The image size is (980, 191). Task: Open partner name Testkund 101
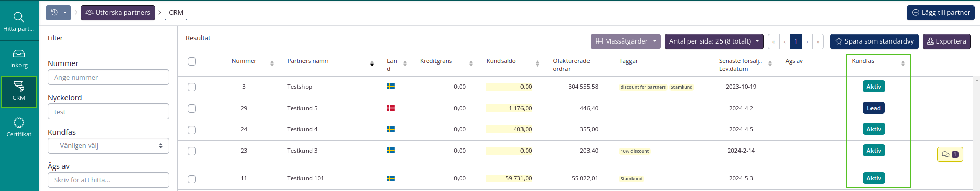pos(306,178)
